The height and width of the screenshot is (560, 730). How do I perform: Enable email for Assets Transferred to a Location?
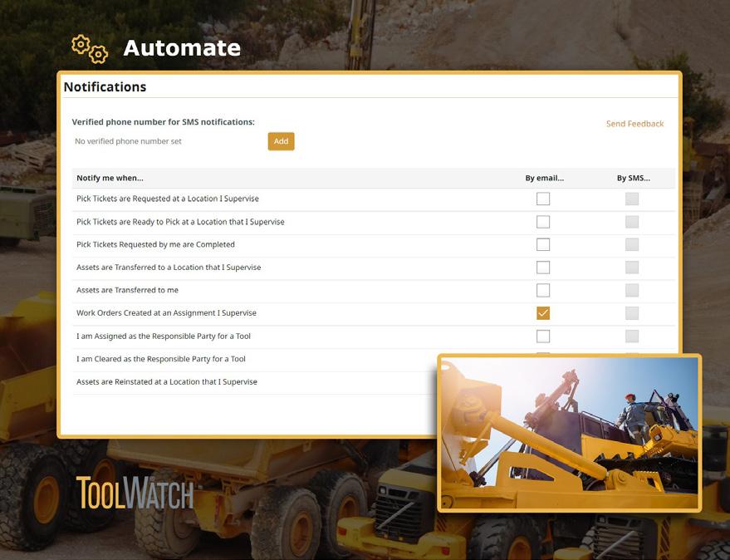pos(543,268)
